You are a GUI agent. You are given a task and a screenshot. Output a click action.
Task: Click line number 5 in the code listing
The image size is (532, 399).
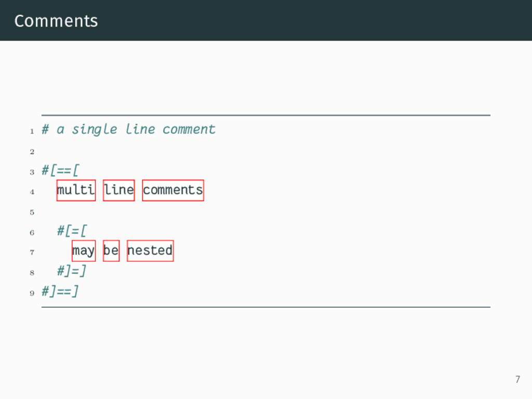coord(32,212)
